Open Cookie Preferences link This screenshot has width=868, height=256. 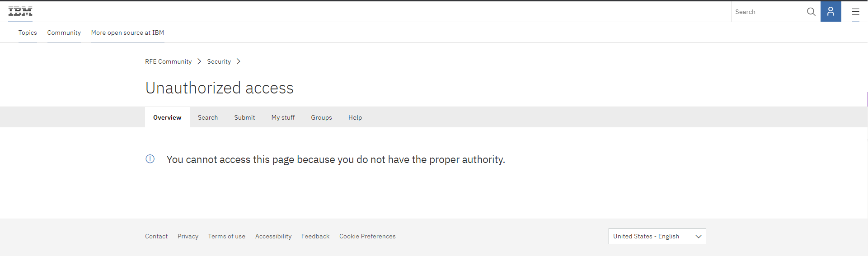tap(367, 236)
